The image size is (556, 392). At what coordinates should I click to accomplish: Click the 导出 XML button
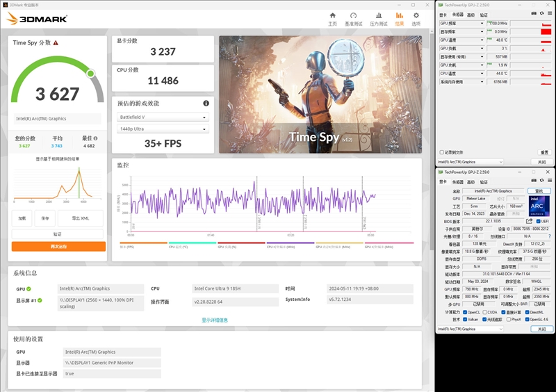point(81,218)
